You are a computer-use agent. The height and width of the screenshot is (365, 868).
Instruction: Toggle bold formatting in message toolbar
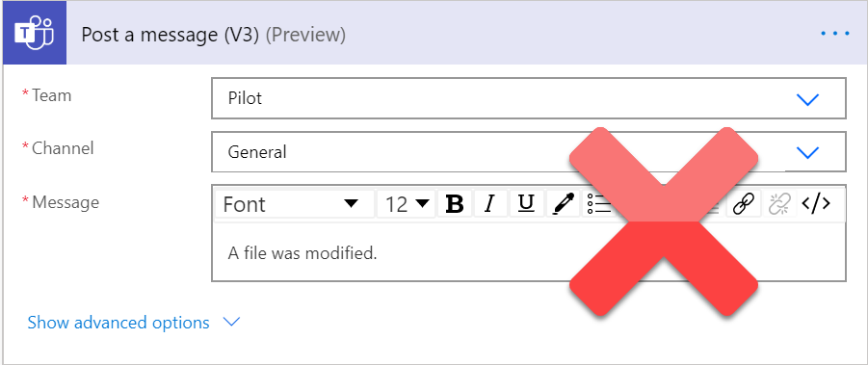pos(455,204)
